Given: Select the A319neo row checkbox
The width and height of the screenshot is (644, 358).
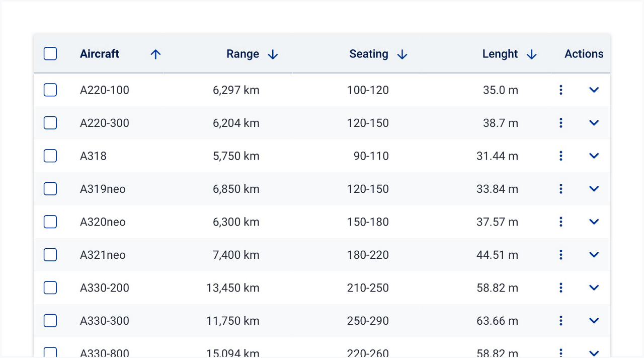Looking at the screenshot, I should [50, 189].
